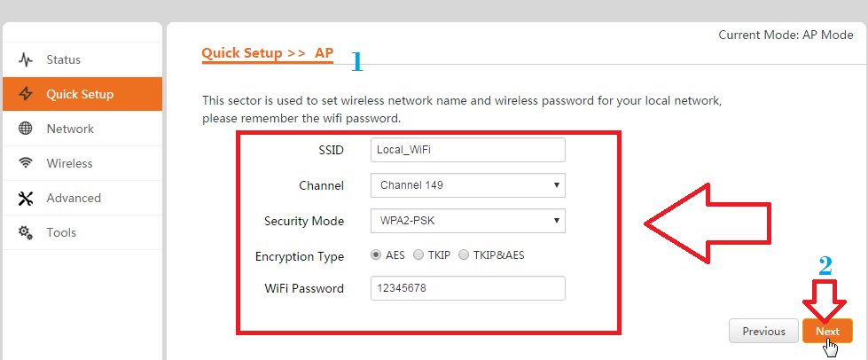The height and width of the screenshot is (360, 868).
Task: Click the Network globe icon
Action: click(26, 129)
